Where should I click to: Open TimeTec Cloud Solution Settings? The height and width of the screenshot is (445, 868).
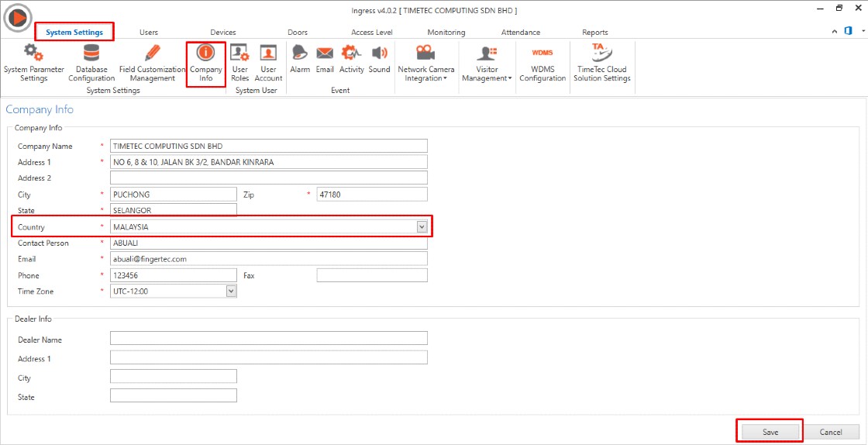601,63
